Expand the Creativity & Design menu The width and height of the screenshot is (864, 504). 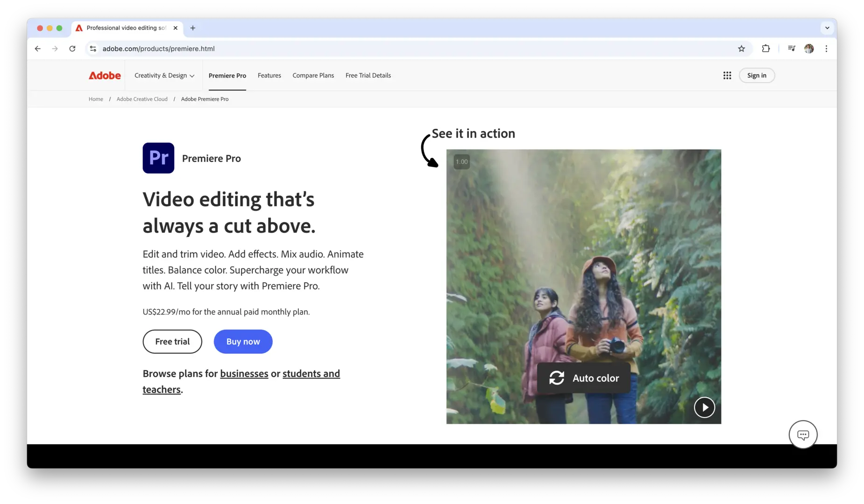pos(164,76)
